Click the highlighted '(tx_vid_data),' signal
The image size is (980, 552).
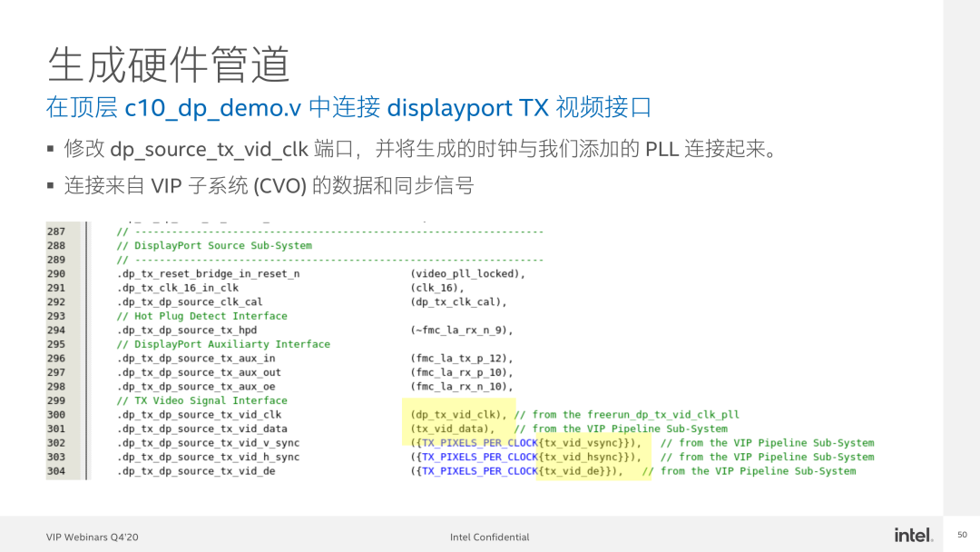pyautogui.click(x=453, y=429)
